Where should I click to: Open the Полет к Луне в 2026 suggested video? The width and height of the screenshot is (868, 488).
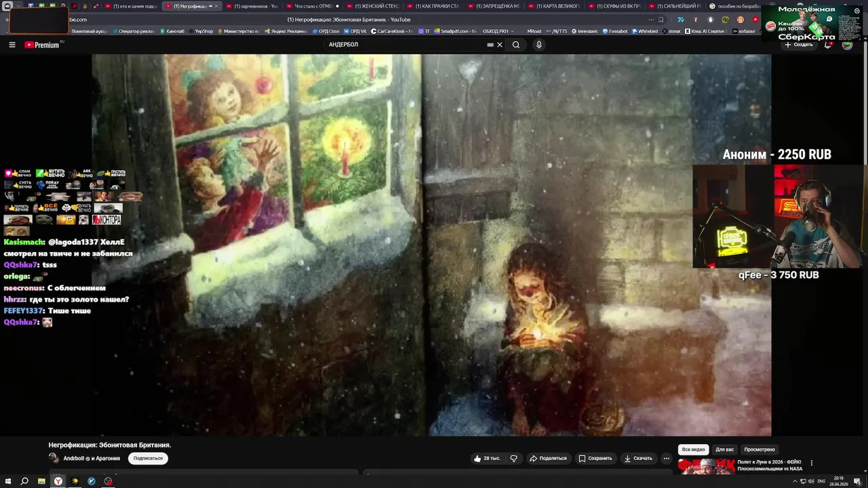click(x=770, y=466)
